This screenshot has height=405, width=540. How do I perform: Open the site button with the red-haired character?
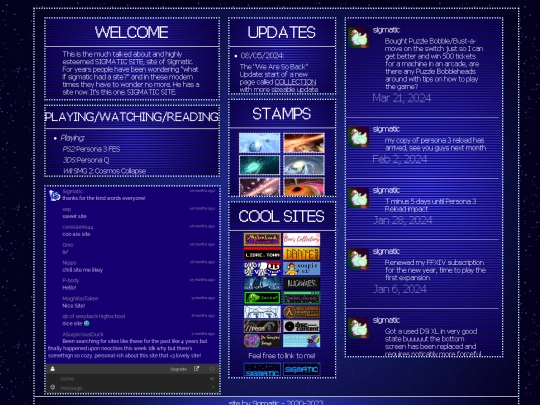point(301,268)
